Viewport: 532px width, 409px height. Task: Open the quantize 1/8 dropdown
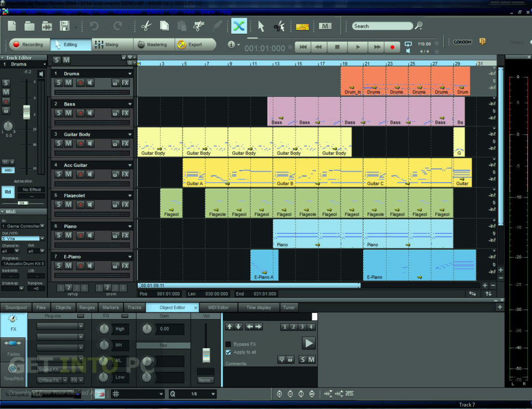tap(213, 394)
